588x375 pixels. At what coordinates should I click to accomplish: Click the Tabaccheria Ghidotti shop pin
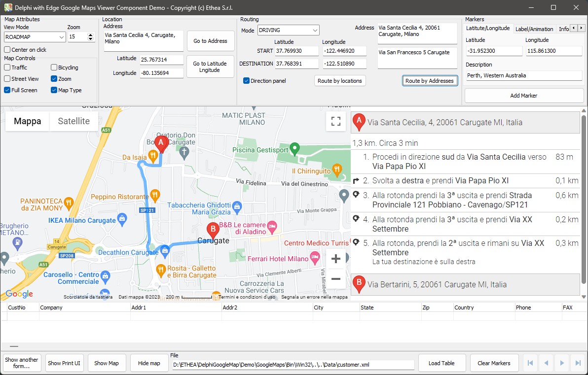click(x=237, y=206)
